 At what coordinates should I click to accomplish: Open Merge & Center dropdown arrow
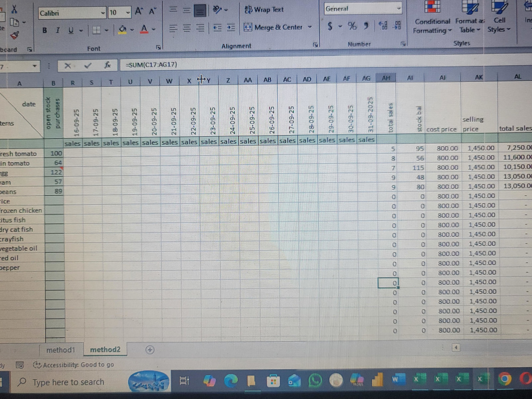[310, 27]
